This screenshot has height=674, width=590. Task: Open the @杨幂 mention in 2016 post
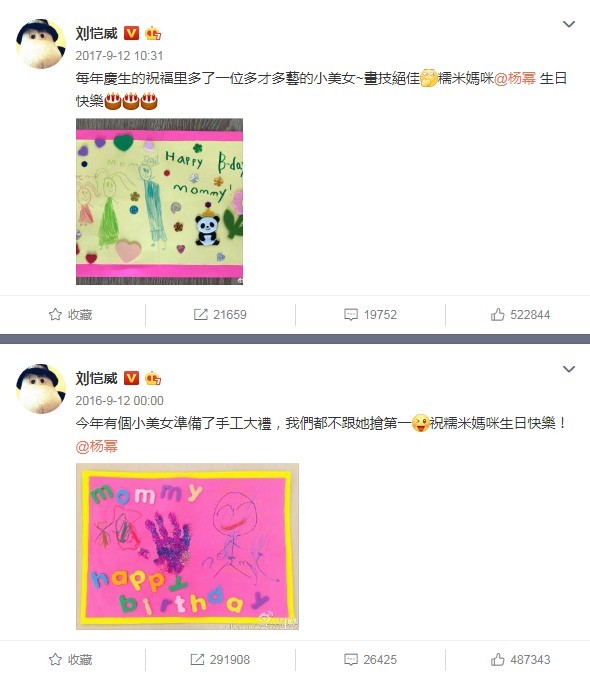[96, 447]
